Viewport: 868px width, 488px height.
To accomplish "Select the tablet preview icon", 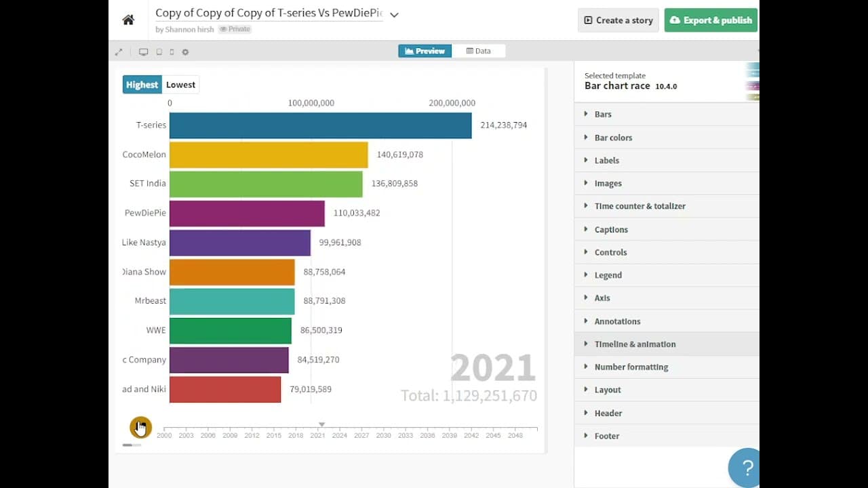I will point(159,52).
